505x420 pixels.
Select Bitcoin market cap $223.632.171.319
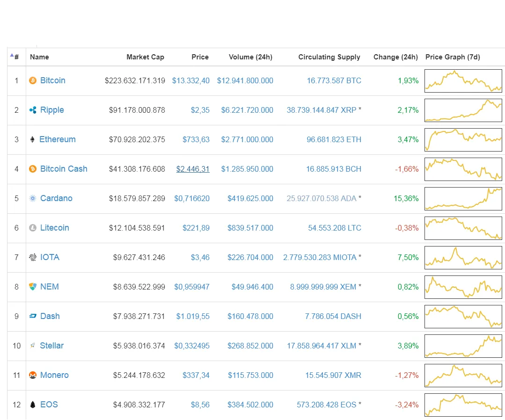135,80
